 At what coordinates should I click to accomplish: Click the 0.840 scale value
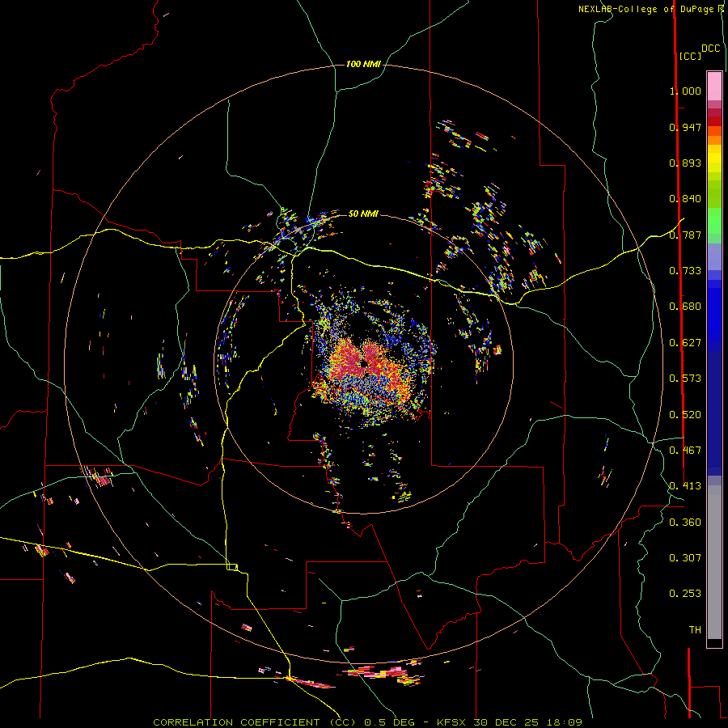pos(685,199)
